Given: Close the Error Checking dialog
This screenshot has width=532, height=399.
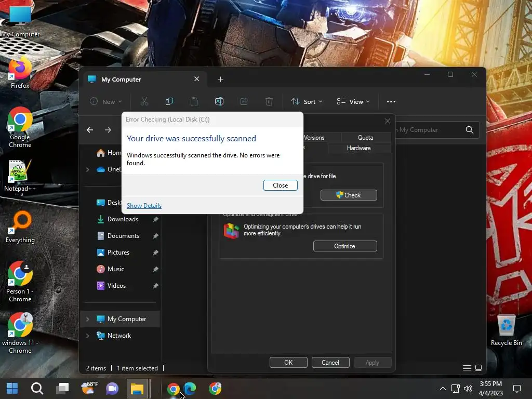Looking at the screenshot, I should [x=280, y=185].
